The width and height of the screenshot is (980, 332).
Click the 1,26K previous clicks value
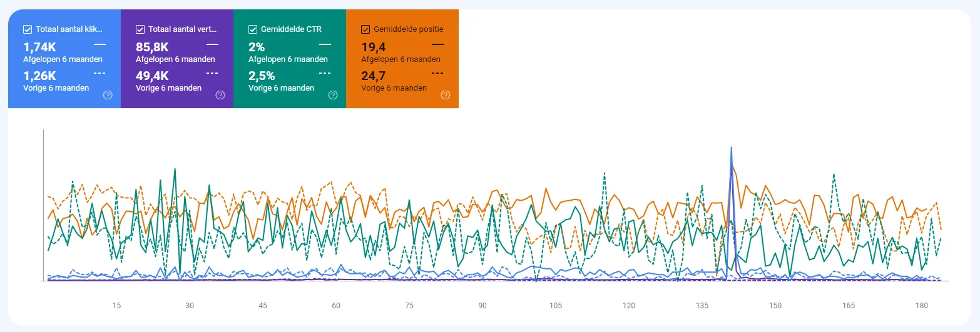pos(40,76)
